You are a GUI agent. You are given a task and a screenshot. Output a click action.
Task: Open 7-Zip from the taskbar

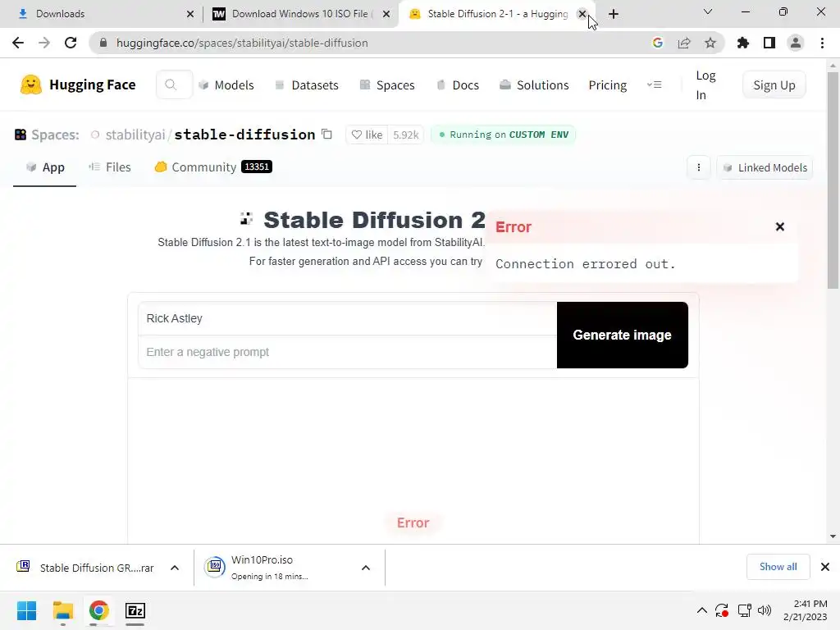[x=135, y=610]
